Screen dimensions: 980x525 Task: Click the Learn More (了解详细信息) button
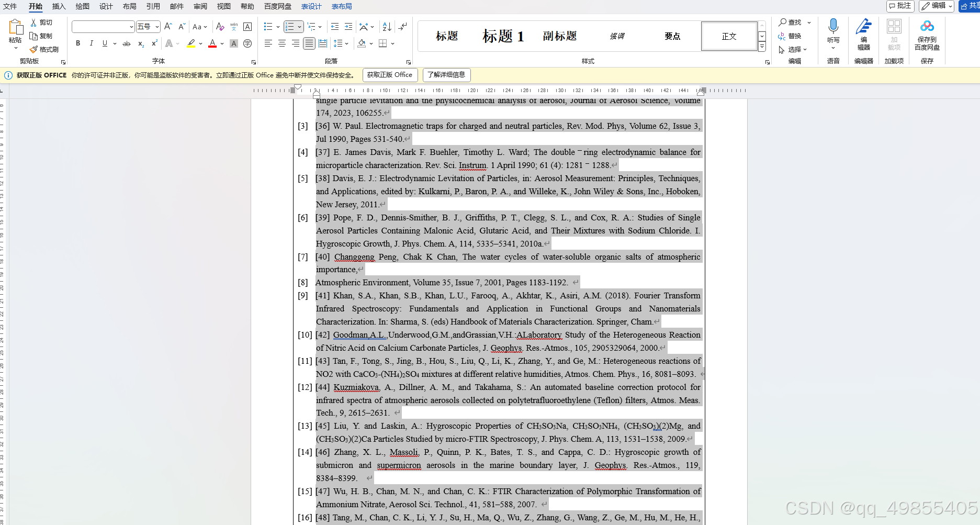tap(446, 75)
